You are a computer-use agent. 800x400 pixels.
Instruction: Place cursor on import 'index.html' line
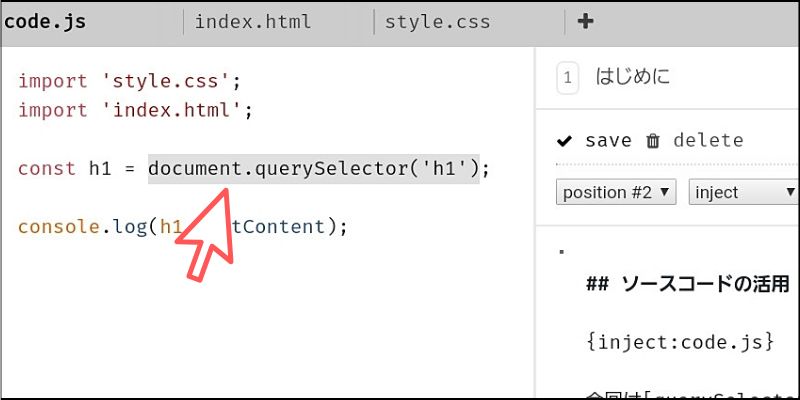[x=135, y=110]
